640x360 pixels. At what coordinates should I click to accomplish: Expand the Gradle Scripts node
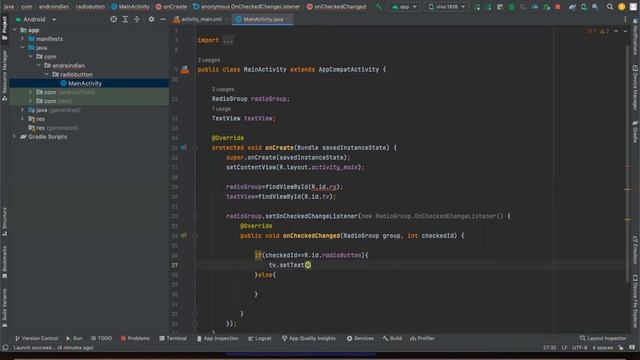click(x=14, y=137)
